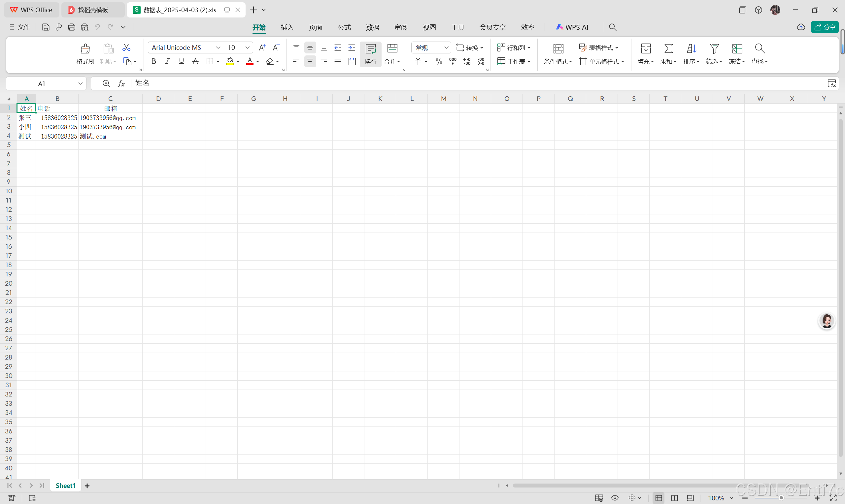This screenshot has height=504, width=845.
Task: Open WPS AI from the menu bar
Action: coord(572,27)
